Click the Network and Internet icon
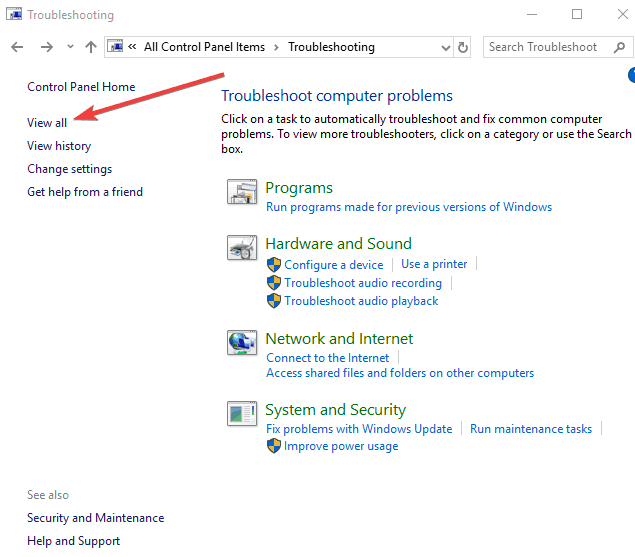Screen dimensions: 635x557 click(x=242, y=342)
